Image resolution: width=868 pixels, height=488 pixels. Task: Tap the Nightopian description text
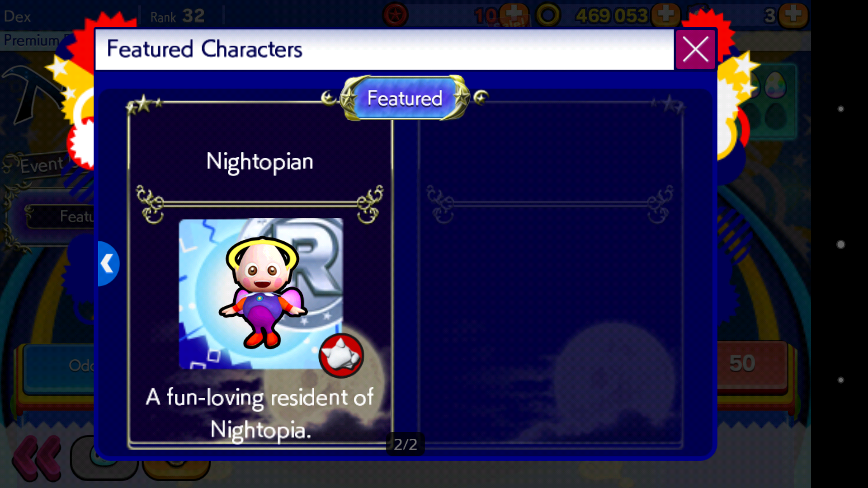260,413
